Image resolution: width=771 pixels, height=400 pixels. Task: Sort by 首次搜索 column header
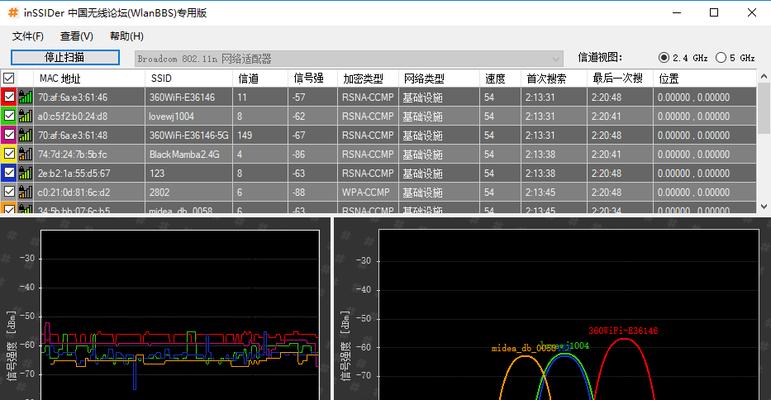pyautogui.click(x=554, y=78)
